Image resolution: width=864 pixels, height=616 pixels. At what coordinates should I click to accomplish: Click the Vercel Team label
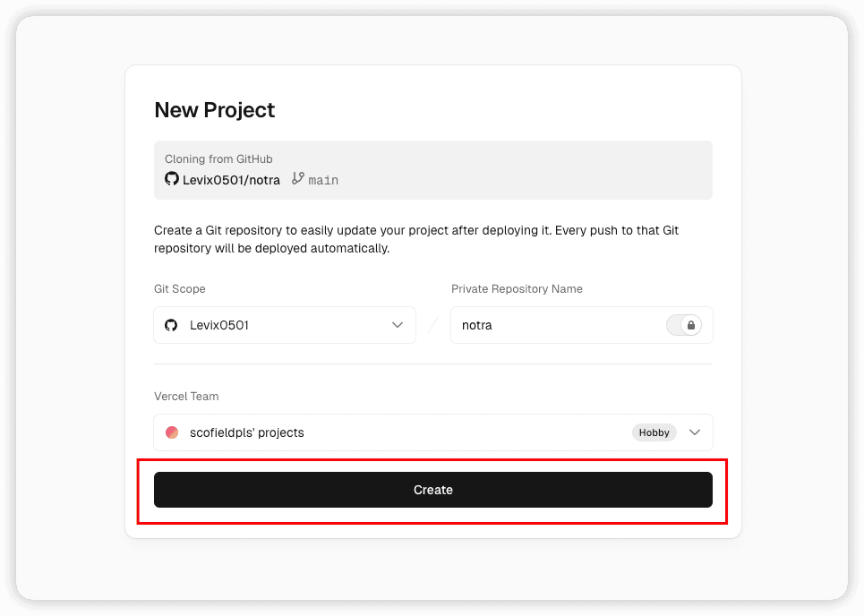pyautogui.click(x=186, y=396)
